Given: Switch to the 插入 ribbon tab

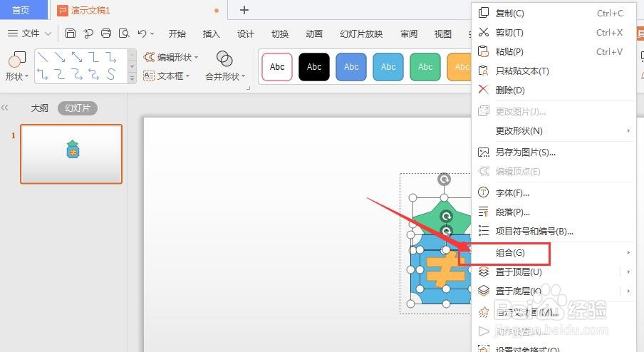Looking at the screenshot, I should tap(211, 33).
